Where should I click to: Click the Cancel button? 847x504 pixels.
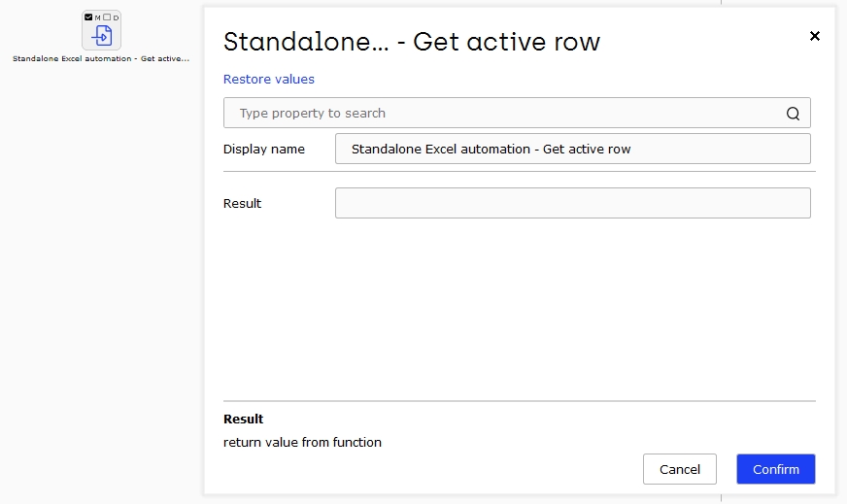pos(680,469)
